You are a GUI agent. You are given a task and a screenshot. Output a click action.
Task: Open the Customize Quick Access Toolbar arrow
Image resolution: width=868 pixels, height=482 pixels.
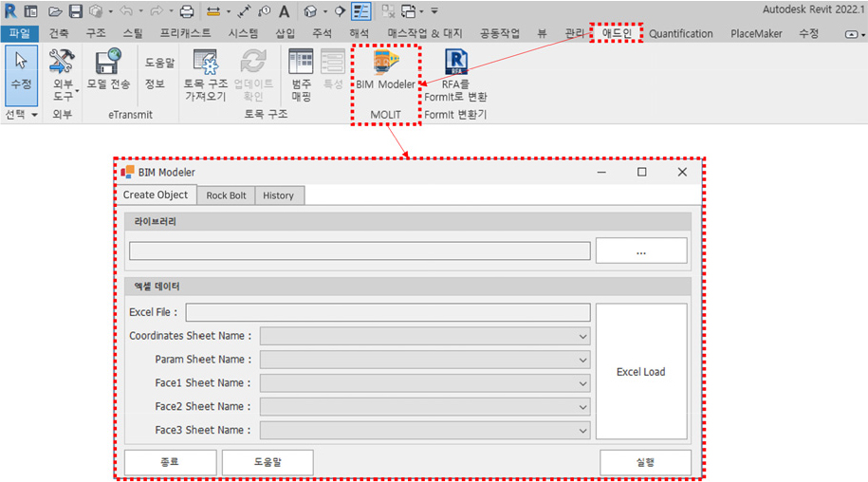click(x=434, y=10)
